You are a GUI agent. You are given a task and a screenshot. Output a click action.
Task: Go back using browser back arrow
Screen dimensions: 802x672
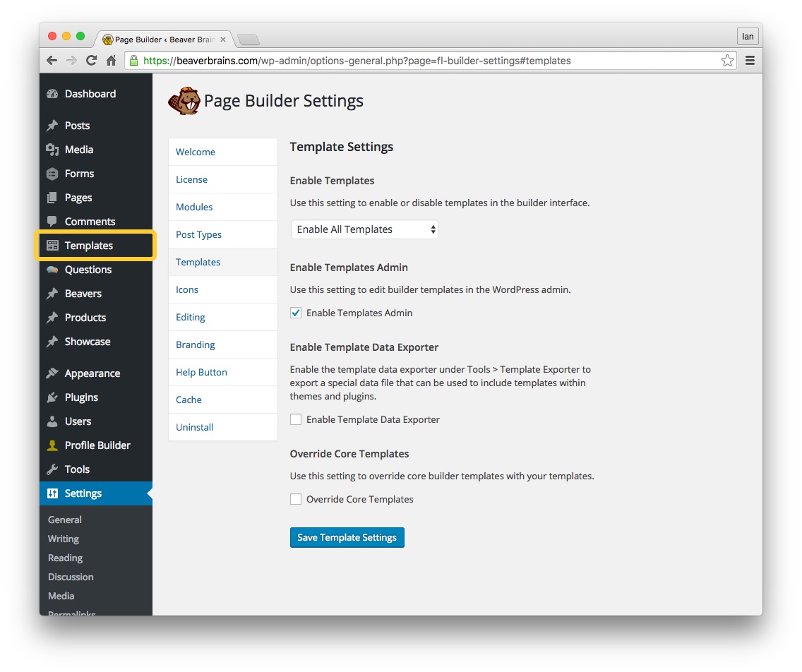(52, 60)
